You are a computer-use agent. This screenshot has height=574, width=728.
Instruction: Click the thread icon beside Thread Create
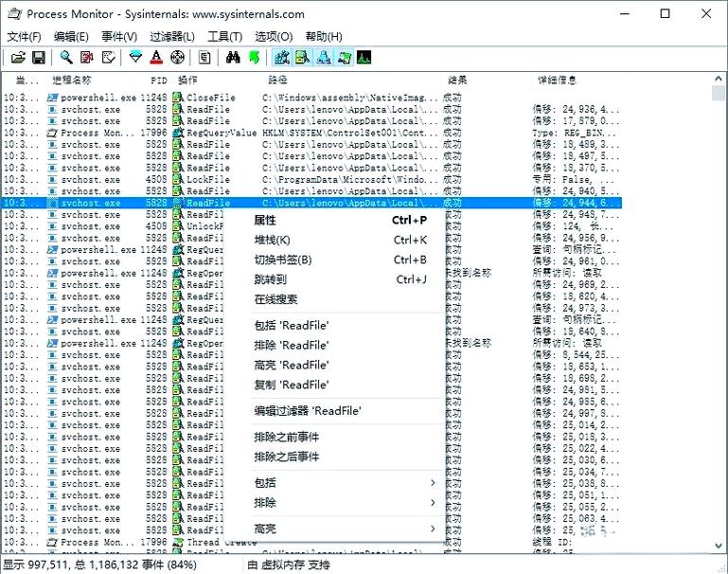178,542
